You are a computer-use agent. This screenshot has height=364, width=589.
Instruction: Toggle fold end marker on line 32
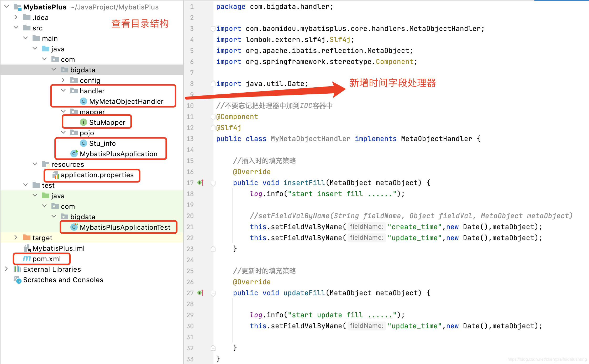pyautogui.click(x=213, y=348)
